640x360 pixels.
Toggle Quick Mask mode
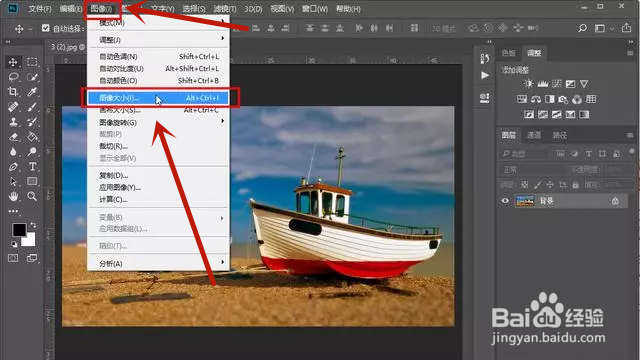coord(13,258)
